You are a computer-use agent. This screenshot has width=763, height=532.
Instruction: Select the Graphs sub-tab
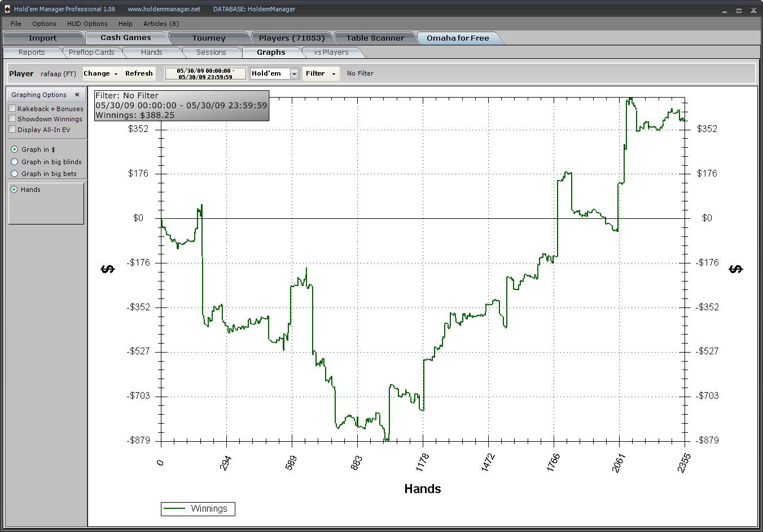click(x=271, y=52)
